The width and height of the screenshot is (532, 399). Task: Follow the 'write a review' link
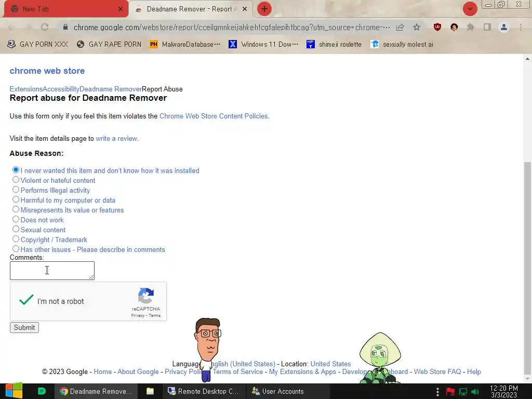[x=117, y=138]
